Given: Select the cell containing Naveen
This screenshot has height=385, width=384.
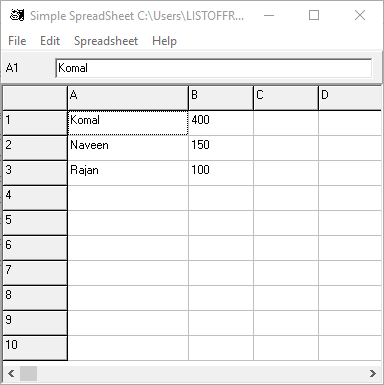Looking at the screenshot, I should 128,148.
